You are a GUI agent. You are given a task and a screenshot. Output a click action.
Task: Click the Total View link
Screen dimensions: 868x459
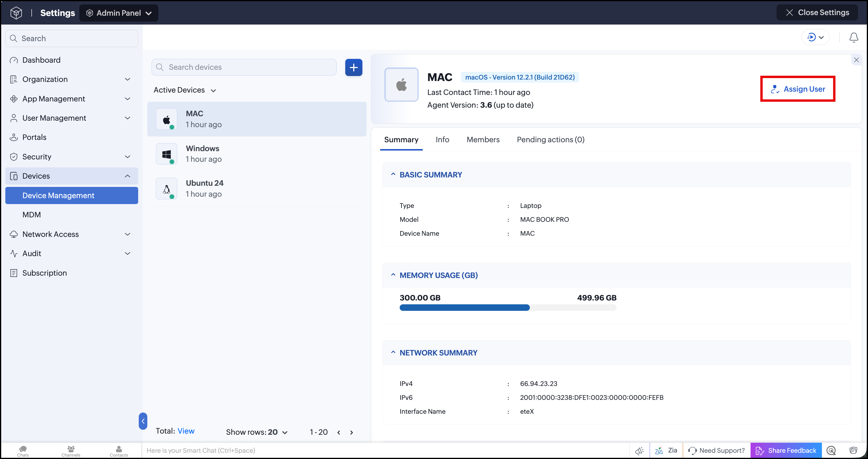[x=186, y=431]
